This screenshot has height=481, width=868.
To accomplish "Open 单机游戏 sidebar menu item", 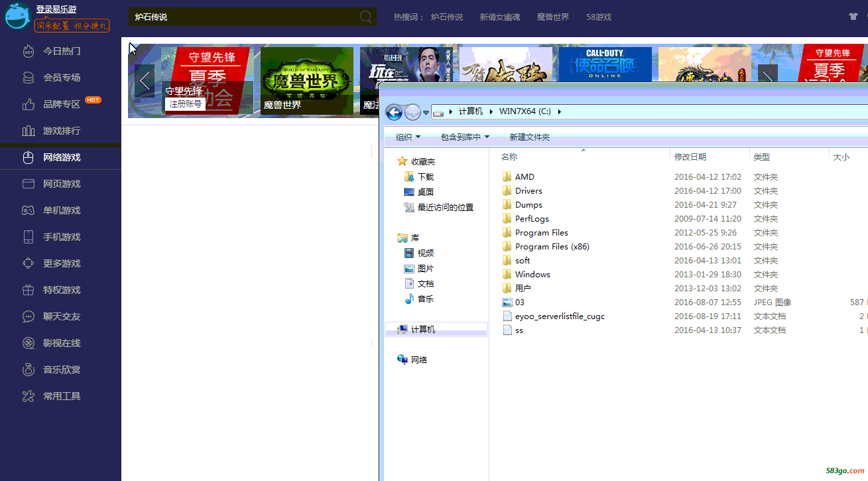I will pos(60,210).
